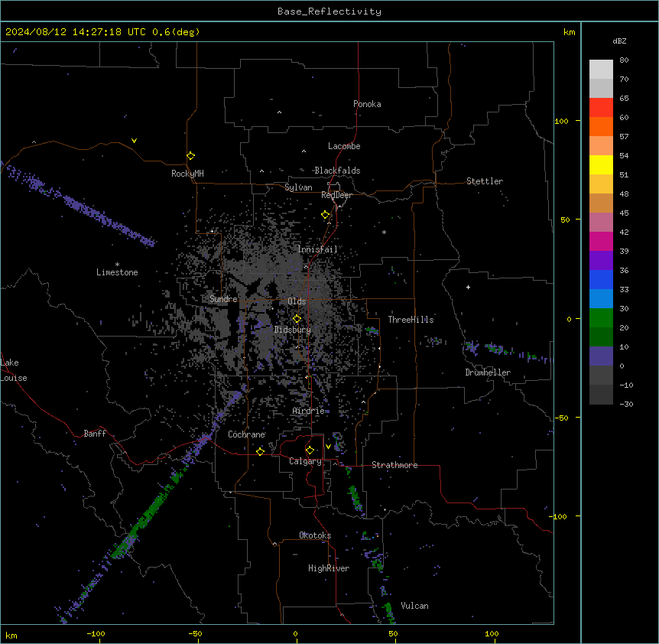Screen dimensions: 659x644
Task: Click the Sylvan label on map
Action: pos(298,187)
